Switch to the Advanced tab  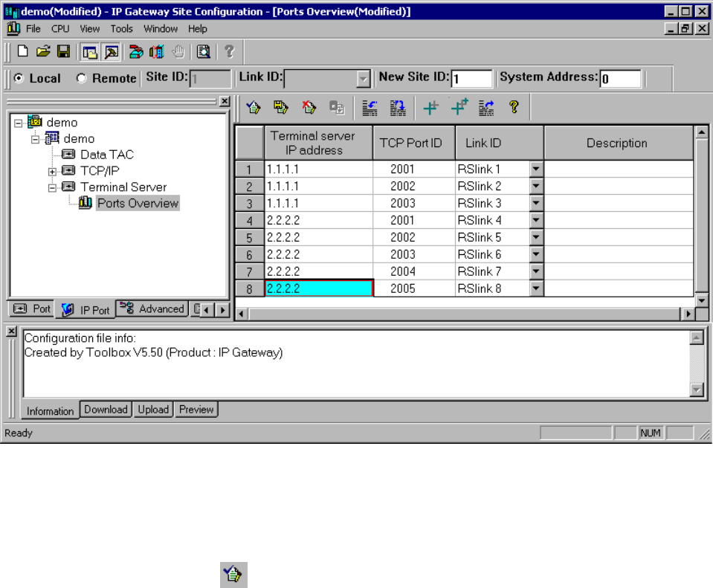(x=152, y=308)
